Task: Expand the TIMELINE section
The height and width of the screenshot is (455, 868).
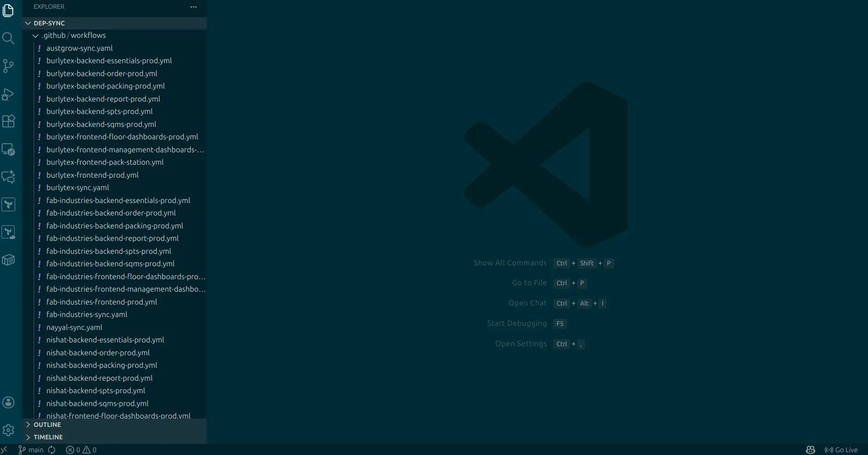Action: point(49,437)
